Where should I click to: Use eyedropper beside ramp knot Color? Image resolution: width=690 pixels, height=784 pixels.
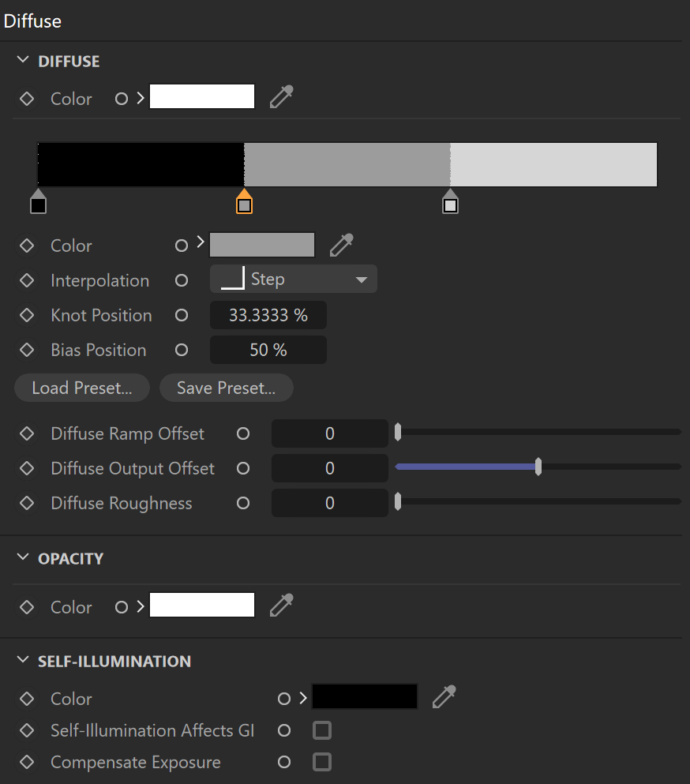342,245
